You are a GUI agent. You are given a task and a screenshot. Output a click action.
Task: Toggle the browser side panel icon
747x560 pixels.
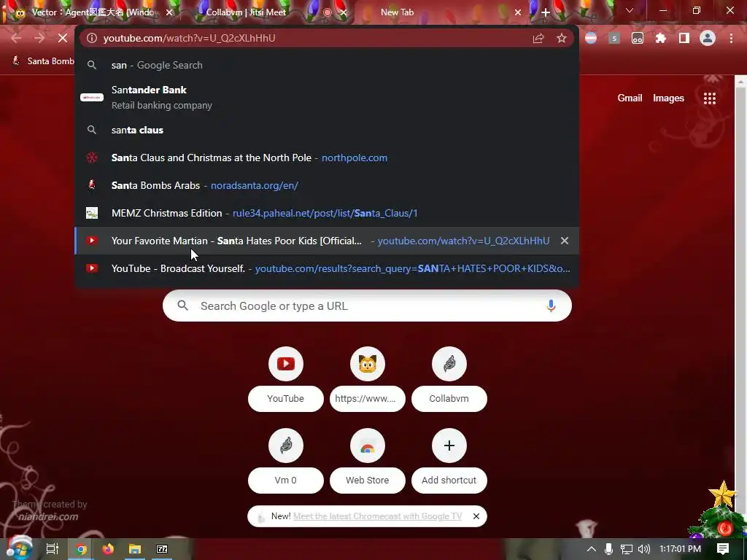tap(684, 38)
